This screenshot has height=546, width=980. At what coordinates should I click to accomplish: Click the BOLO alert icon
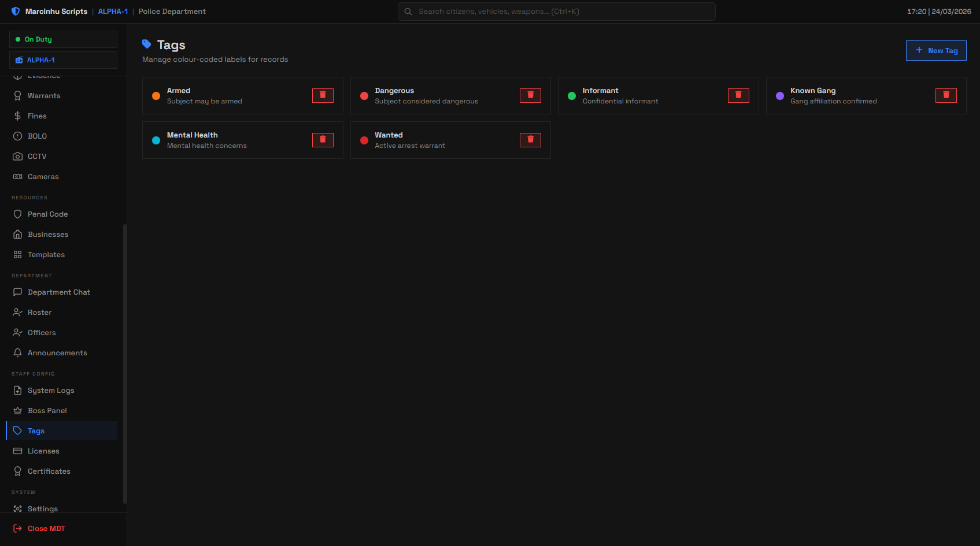point(18,136)
